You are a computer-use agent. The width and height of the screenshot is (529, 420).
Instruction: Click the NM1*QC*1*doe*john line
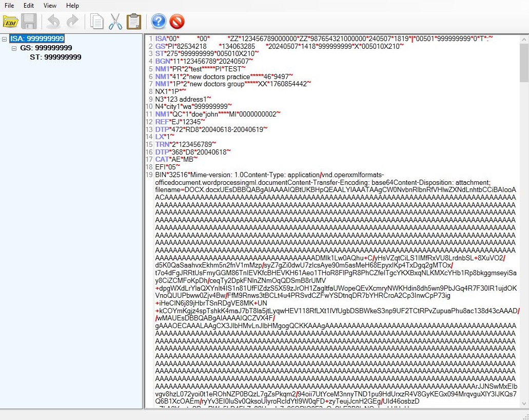(x=218, y=114)
